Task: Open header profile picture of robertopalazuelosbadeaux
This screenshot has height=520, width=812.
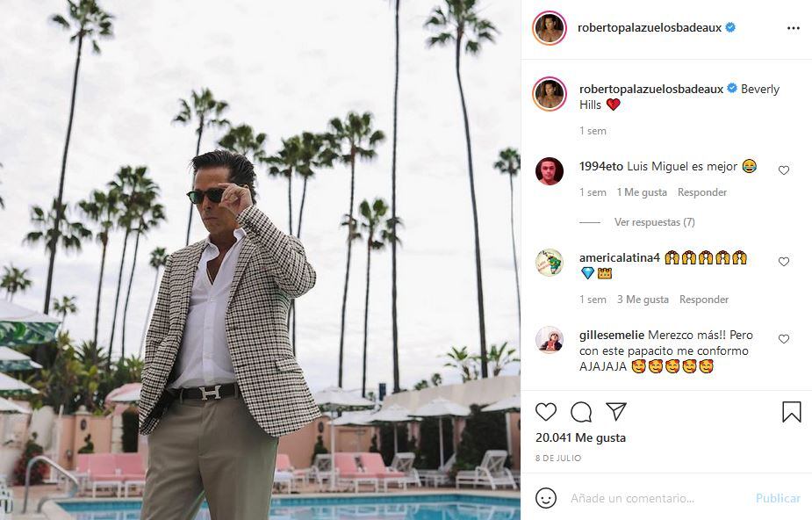Action: point(549,28)
